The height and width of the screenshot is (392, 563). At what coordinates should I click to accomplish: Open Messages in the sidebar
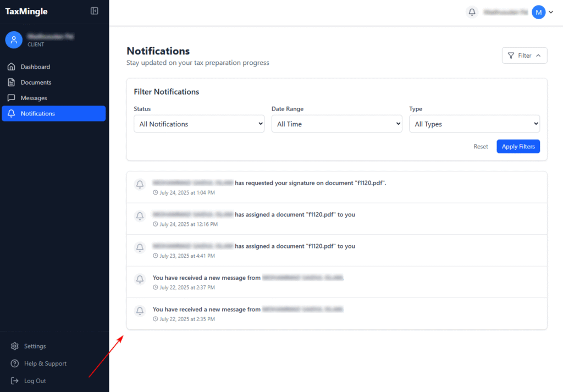[34, 98]
